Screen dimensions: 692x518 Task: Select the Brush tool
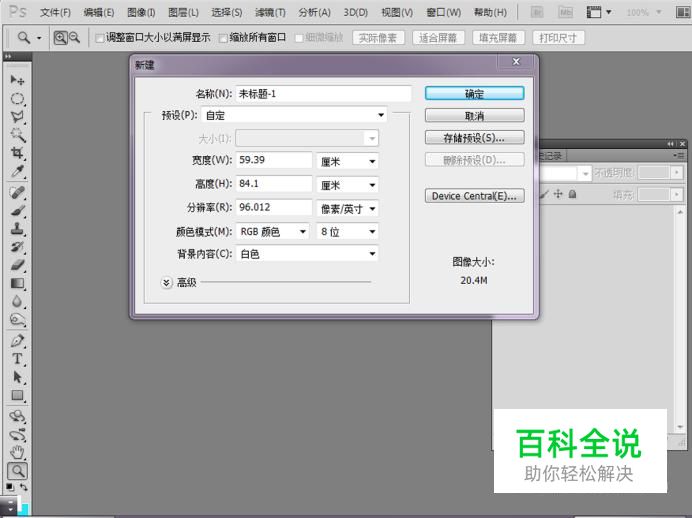point(17,210)
